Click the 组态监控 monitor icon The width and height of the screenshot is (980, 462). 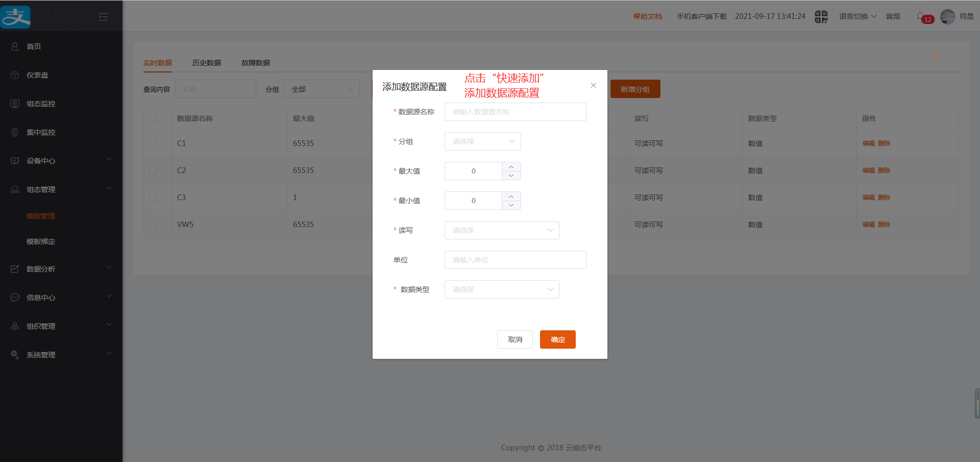(x=15, y=103)
